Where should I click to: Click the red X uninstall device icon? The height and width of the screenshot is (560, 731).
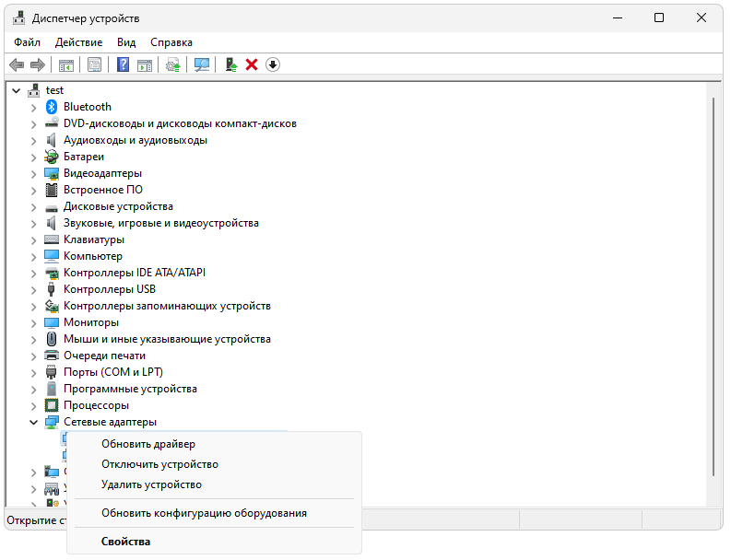coord(252,64)
